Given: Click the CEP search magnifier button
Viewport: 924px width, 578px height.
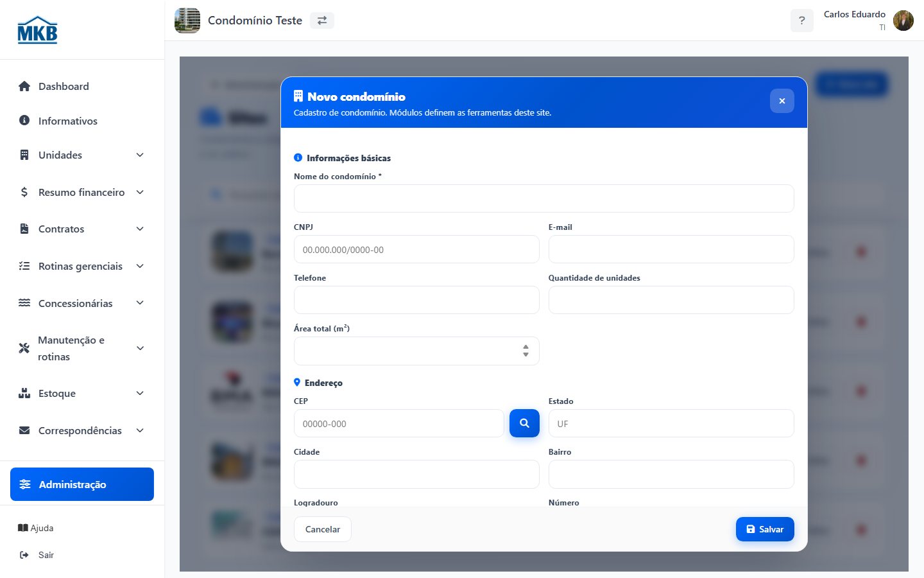Looking at the screenshot, I should [524, 423].
